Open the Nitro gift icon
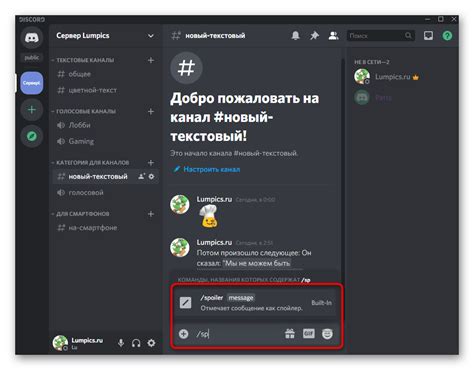Screen dimensions: 474x370 [290, 334]
